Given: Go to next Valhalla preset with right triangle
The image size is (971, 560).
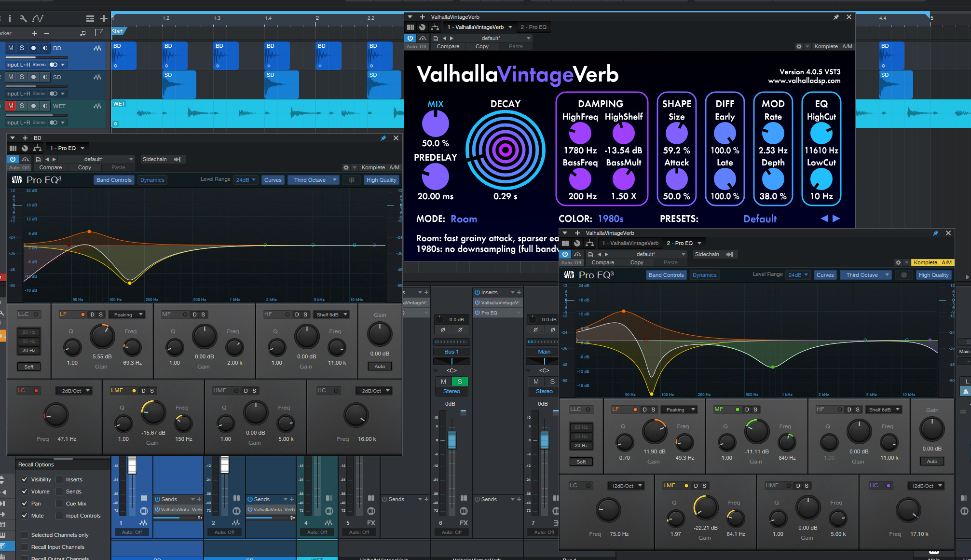Looking at the screenshot, I should click(x=836, y=219).
